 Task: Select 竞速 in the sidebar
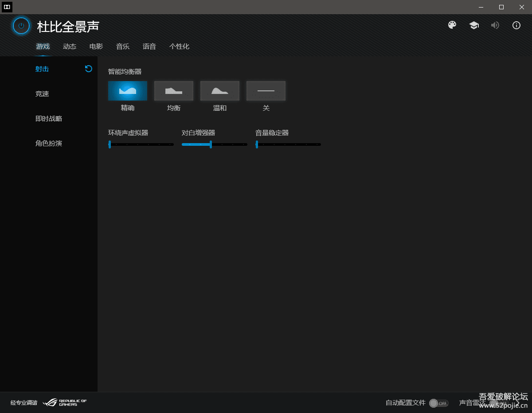click(x=42, y=94)
